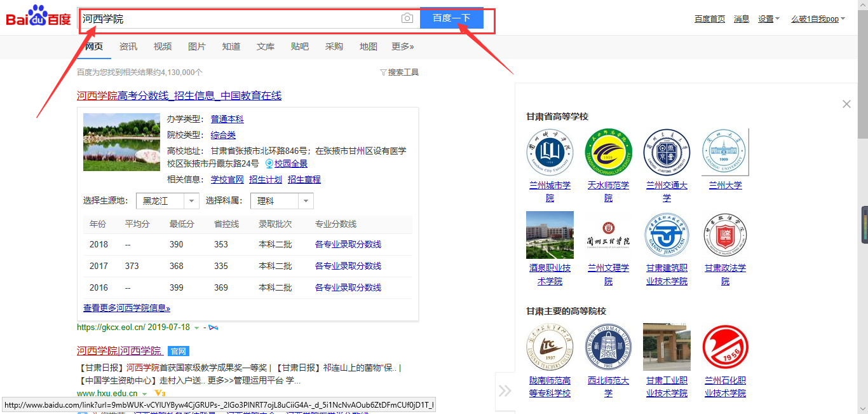This screenshot has width=868, height=414.
Task: Collapse right panel with » arrow
Action: click(x=505, y=390)
